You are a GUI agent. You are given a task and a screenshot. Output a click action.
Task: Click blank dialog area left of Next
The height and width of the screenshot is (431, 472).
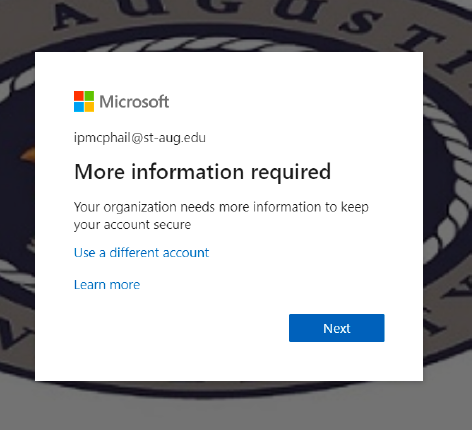click(180, 328)
